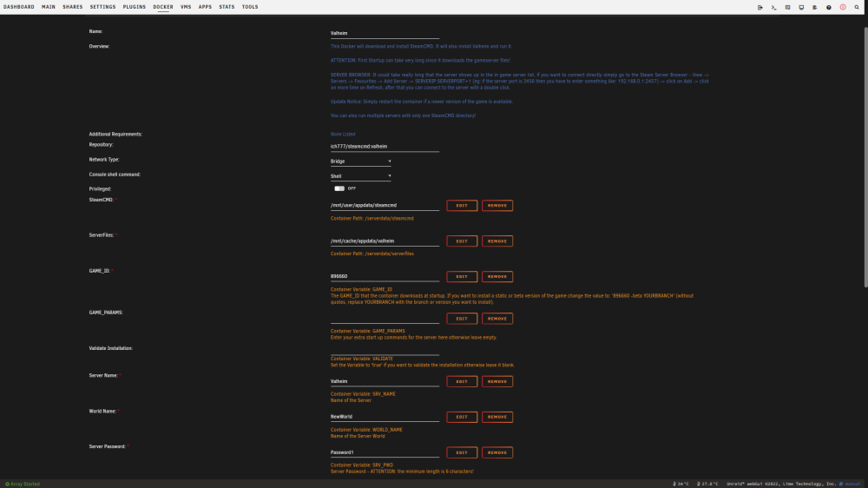Click 'Container Path: /serverdata/steamcmd' text
This screenshot has width=868, height=488.
coord(372,218)
